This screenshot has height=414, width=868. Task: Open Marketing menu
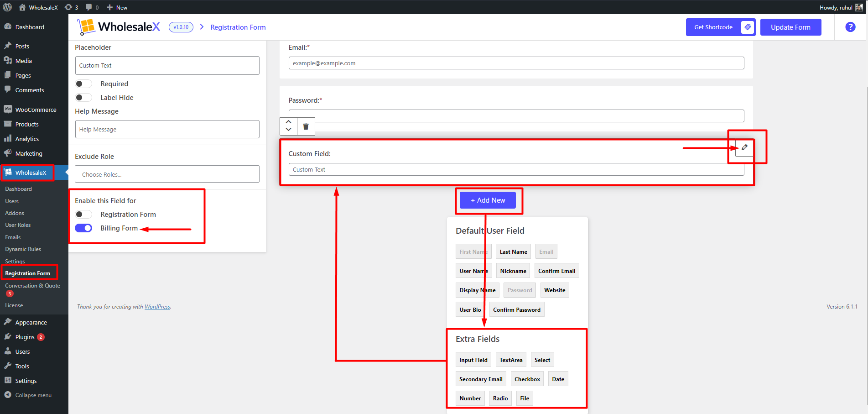pos(29,153)
